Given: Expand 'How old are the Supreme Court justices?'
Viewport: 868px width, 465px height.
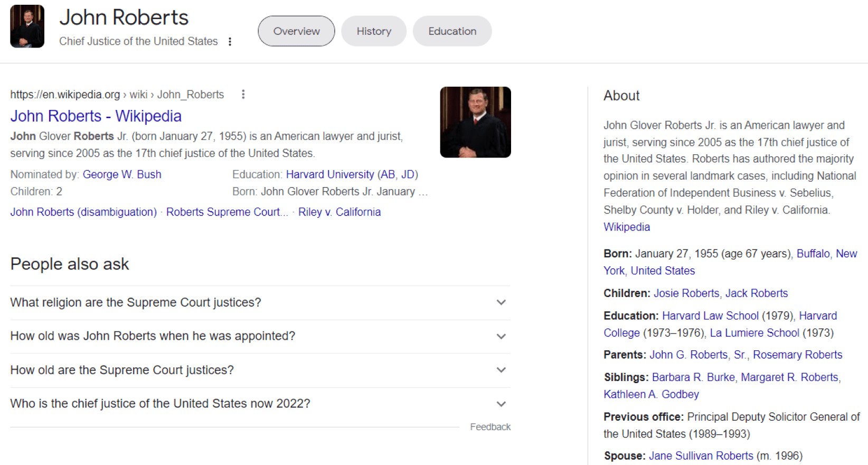Looking at the screenshot, I should coord(260,370).
